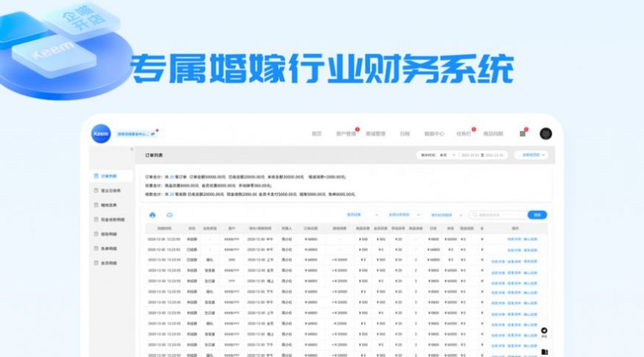Click the store switch icon beside the store name

[153, 134]
